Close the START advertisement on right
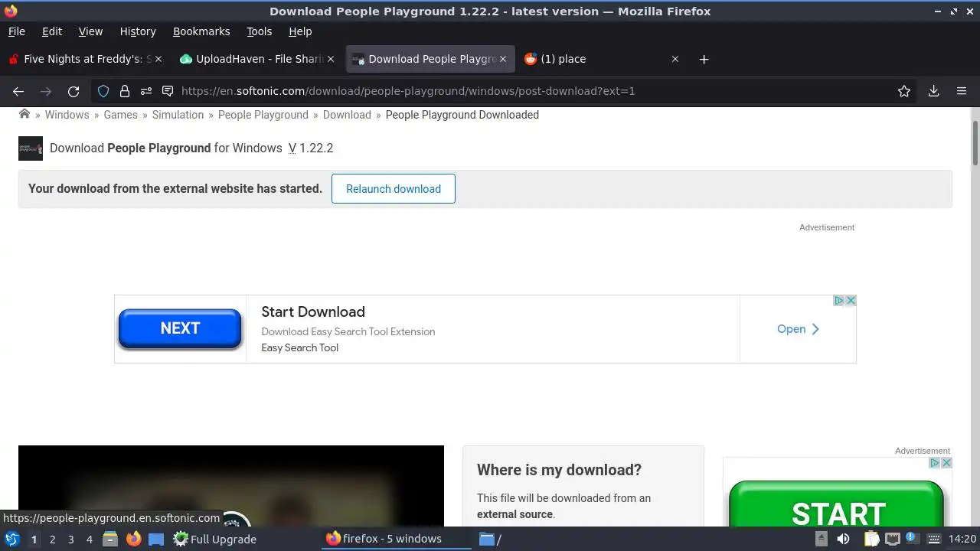 pos(946,463)
